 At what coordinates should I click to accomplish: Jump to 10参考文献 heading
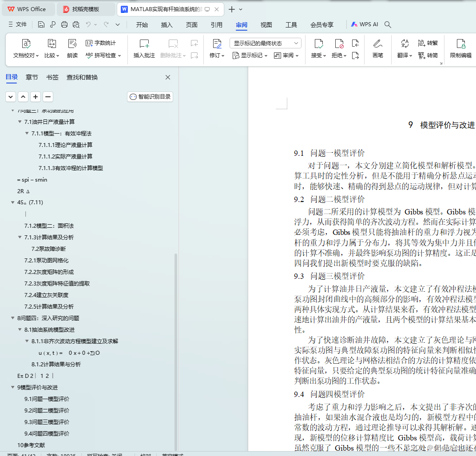pos(31,445)
